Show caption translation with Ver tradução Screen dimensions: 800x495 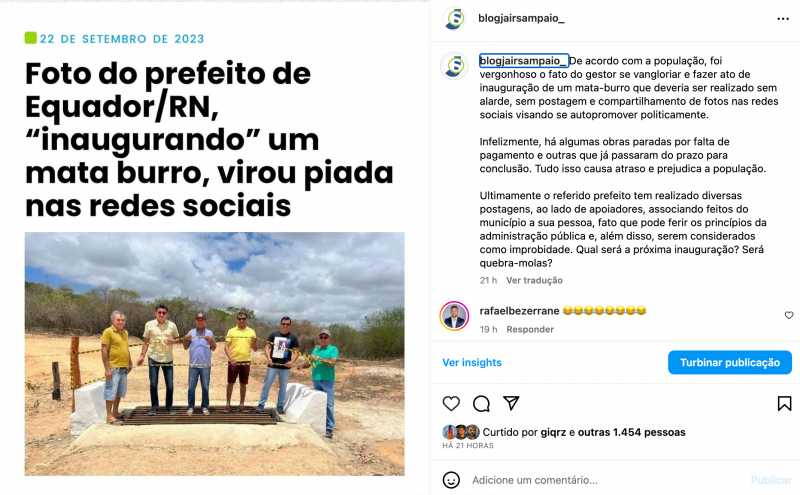click(534, 280)
